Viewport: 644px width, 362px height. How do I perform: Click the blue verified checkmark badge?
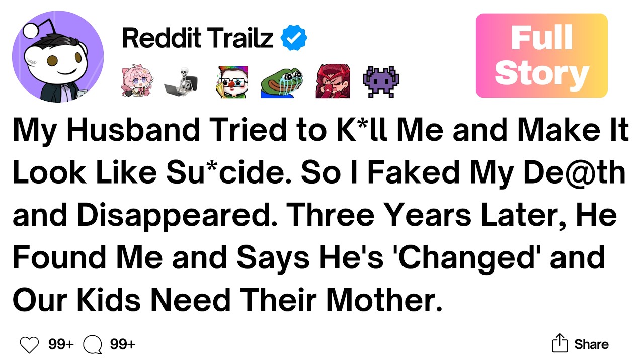point(294,39)
